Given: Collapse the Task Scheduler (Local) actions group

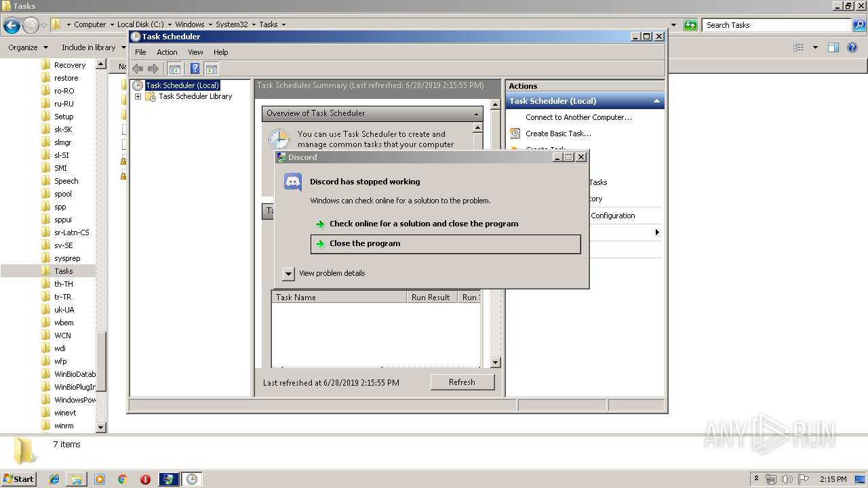Looking at the screenshot, I should click(x=656, y=101).
